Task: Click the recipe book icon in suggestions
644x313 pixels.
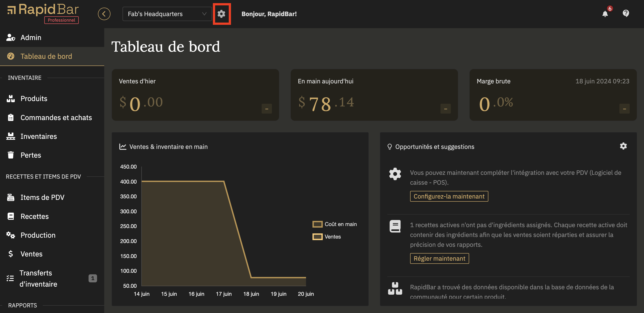Action: click(x=395, y=226)
